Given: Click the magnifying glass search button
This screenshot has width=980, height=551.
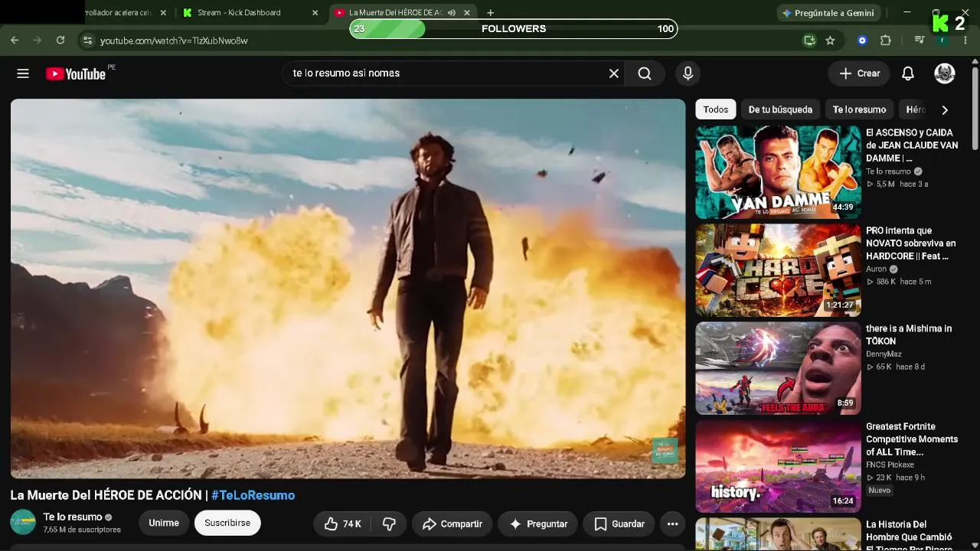Looking at the screenshot, I should point(645,73).
